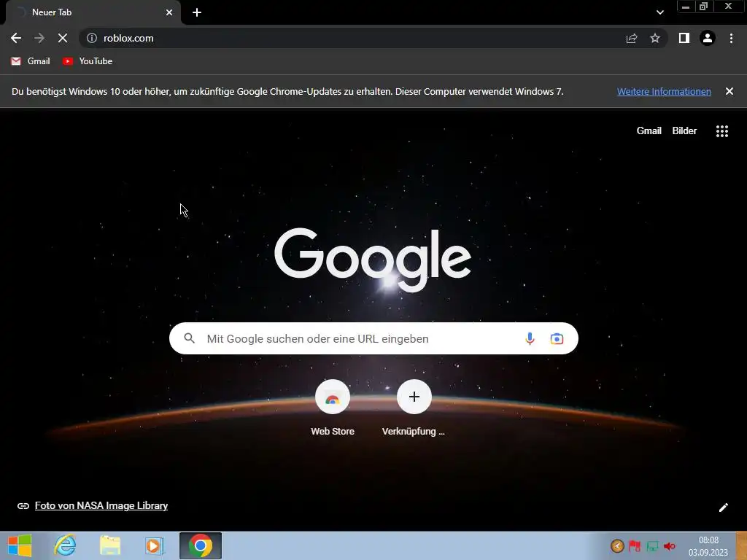Open File Explorer from taskbar

point(109,545)
